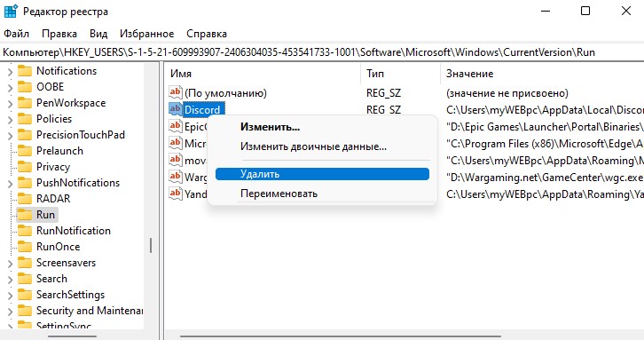The width and height of the screenshot is (644, 340).
Task: Click the RunOnce folder icon
Action: (x=25, y=247)
